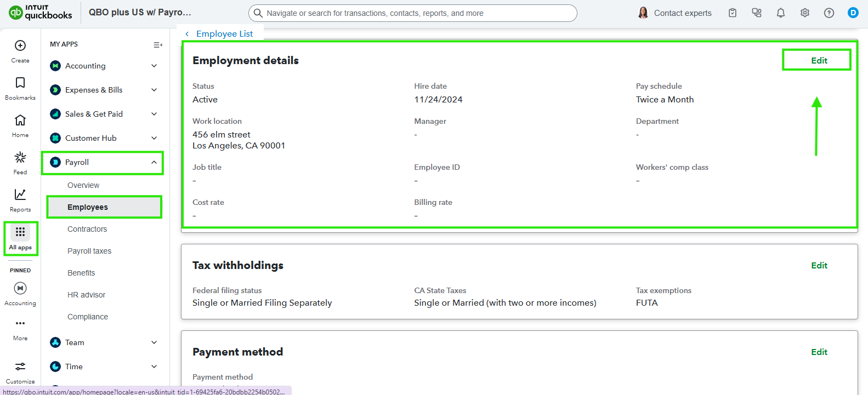Open Payroll Overview submenu item
The image size is (868, 395).
pos(83,185)
